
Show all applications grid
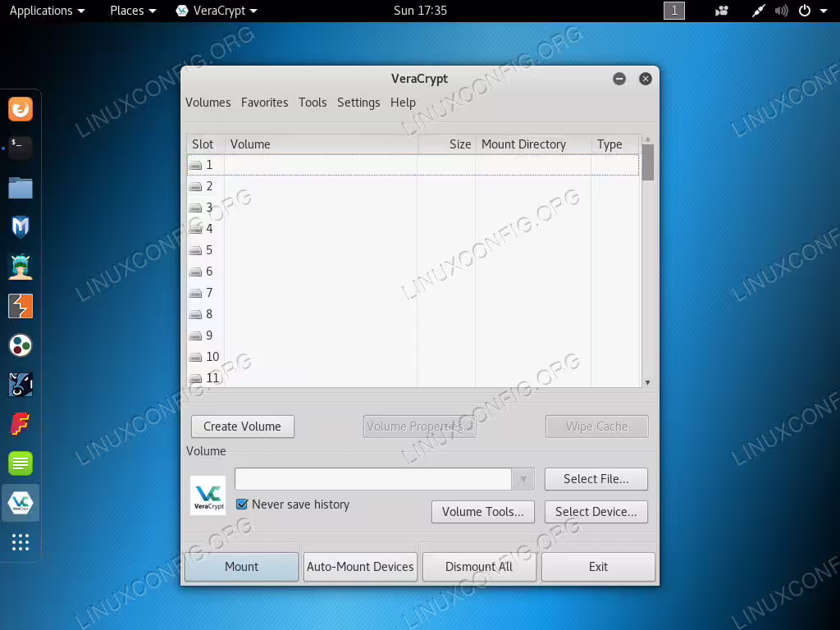21,542
